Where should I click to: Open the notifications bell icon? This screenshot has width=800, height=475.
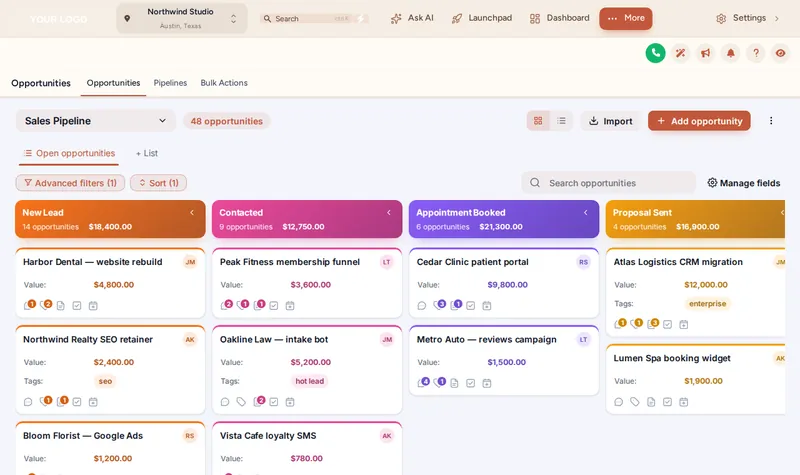pos(731,53)
